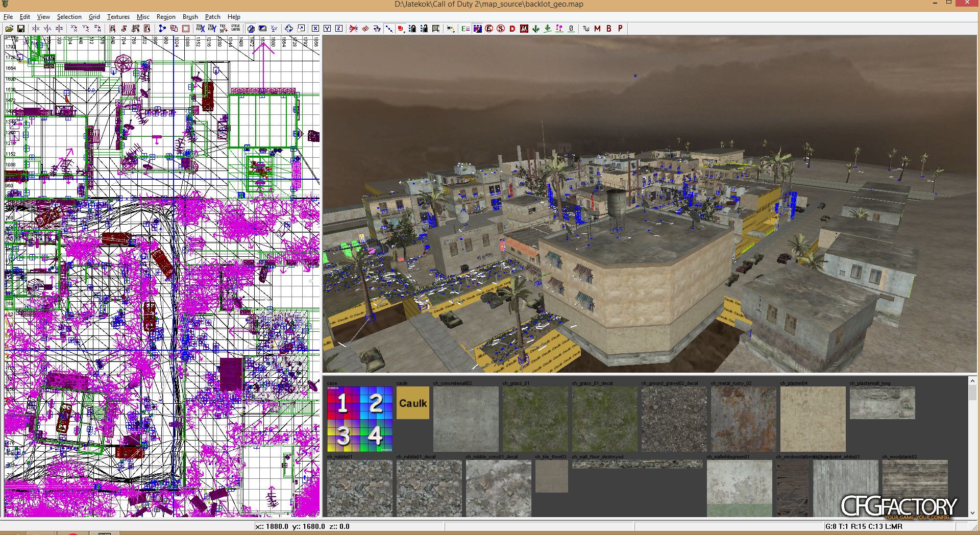Select the ch_rubble01 texture thumbnail
This screenshot has width=980, height=535.
[360, 489]
